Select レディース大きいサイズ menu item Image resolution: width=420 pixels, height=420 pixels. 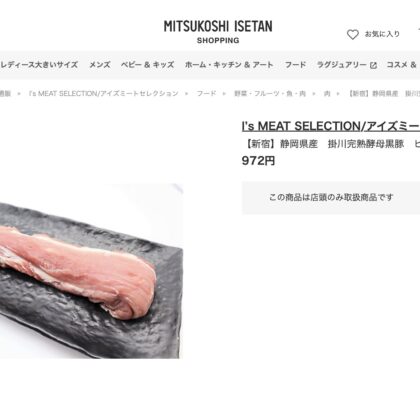pyautogui.click(x=39, y=65)
